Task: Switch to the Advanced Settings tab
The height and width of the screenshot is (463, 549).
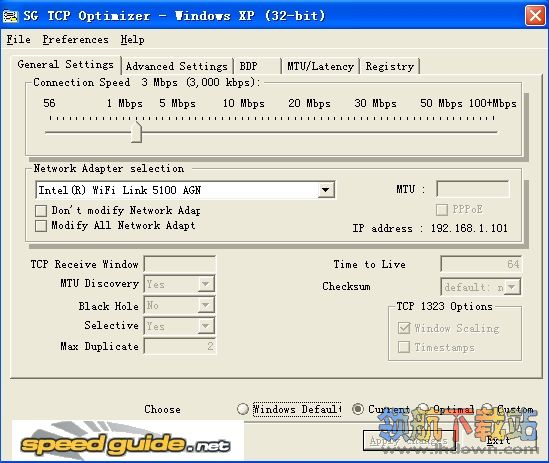Action: 177,66
